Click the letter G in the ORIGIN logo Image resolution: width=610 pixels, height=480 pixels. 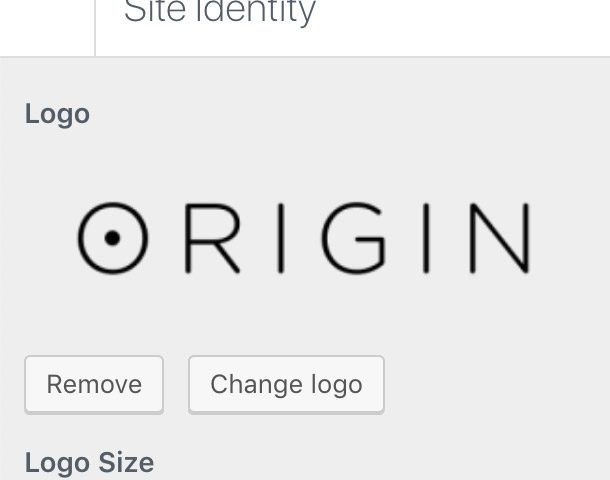click(354, 238)
